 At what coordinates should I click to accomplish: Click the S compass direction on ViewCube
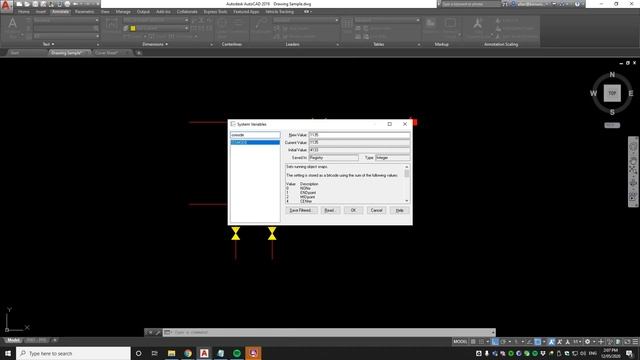click(x=612, y=112)
